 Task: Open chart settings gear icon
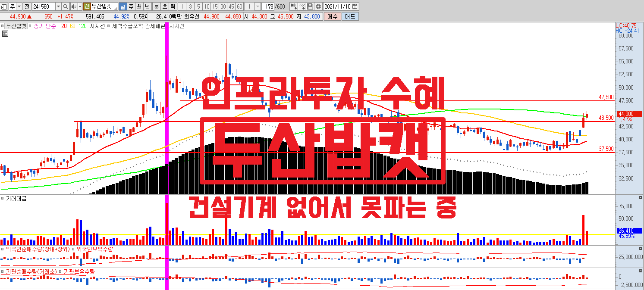point(318,6)
